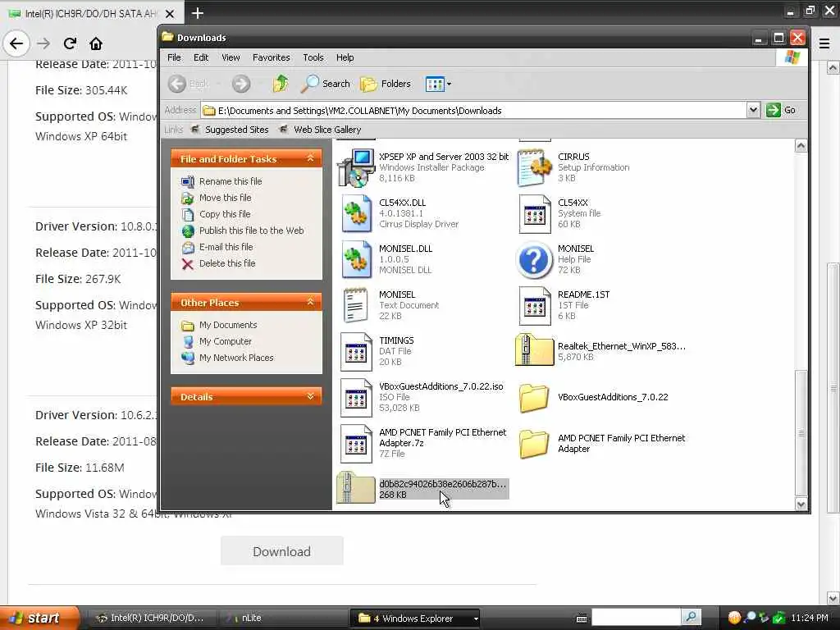Viewport: 840px width, 630px height.
Task: Click file list scroll up arrow
Action: [801, 146]
